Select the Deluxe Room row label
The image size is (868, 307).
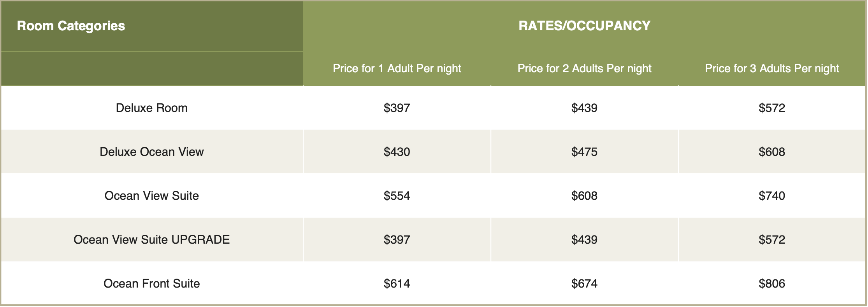coord(152,108)
